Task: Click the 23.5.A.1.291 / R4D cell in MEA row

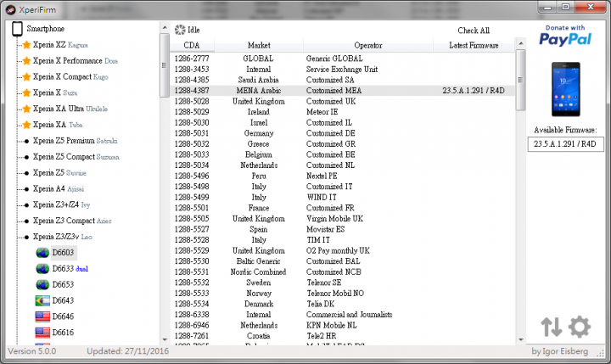Action: (474, 91)
